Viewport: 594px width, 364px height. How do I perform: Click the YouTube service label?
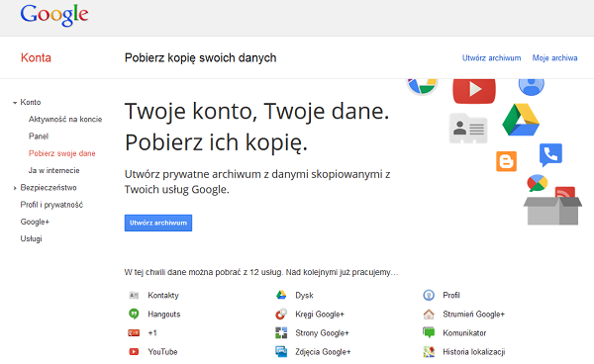pyautogui.click(x=162, y=352)
